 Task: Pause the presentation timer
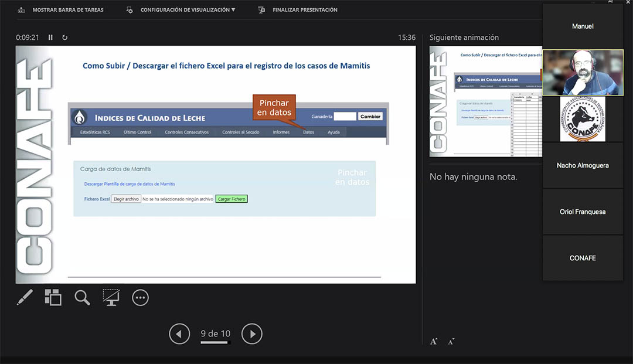point(50,38)
